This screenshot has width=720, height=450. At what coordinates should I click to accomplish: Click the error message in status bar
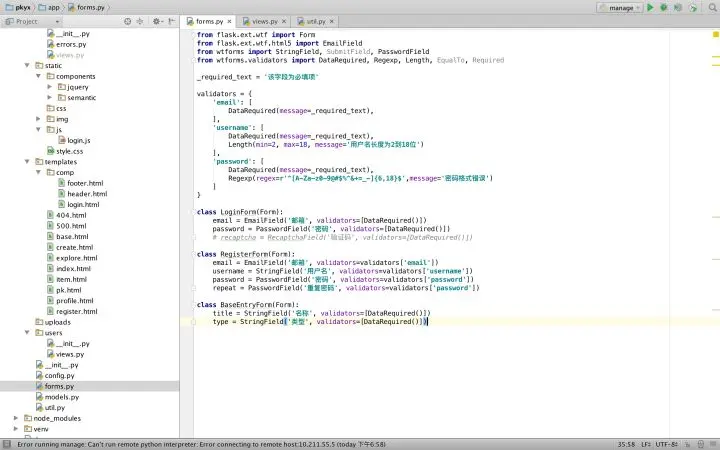click(201, 444)
